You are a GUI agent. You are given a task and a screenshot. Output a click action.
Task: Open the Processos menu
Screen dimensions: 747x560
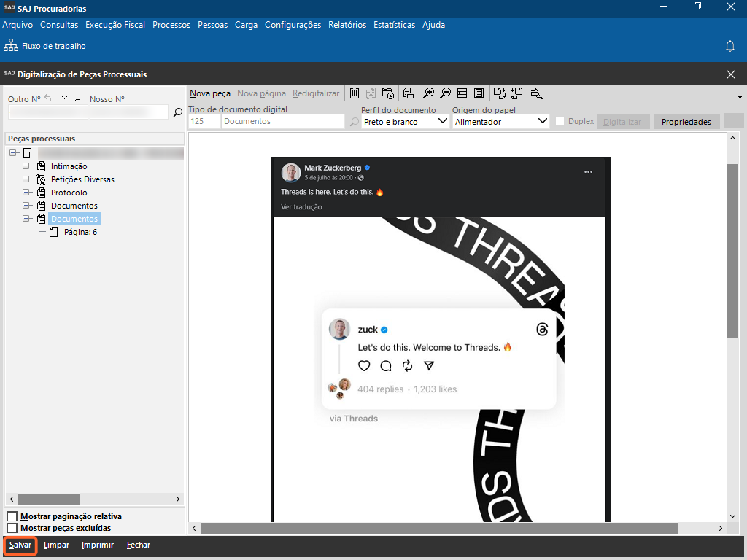[171, 25]
